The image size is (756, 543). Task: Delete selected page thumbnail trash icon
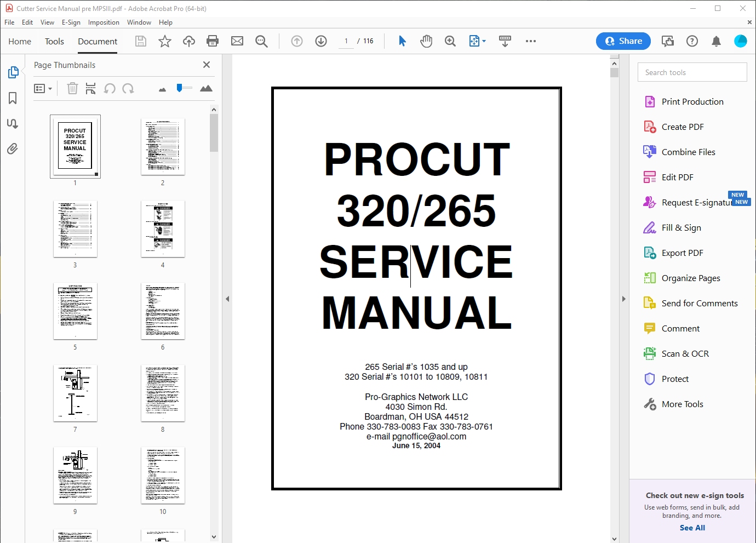point(72,88)
